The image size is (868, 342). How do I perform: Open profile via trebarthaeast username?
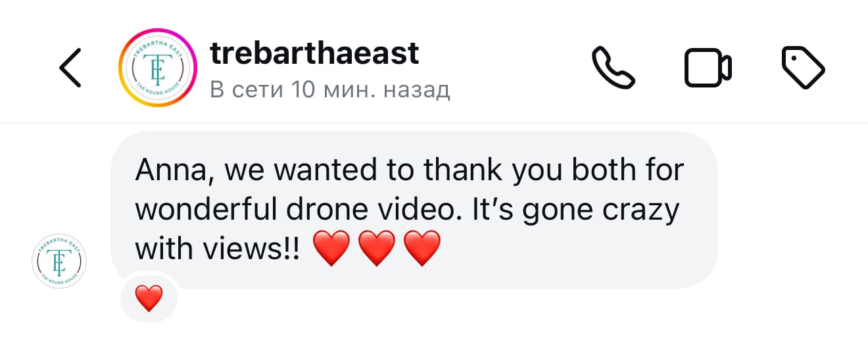click(314, 53)
